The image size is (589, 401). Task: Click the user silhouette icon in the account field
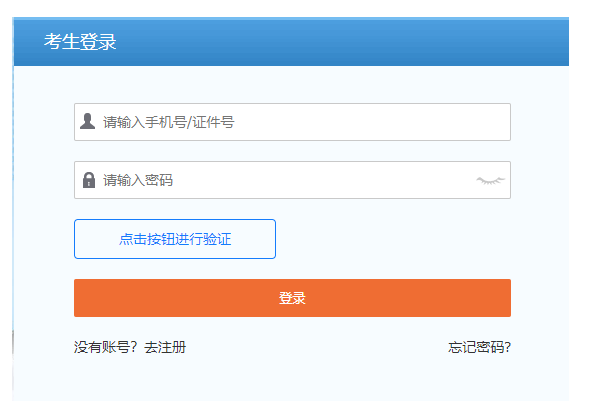(88, 121)
